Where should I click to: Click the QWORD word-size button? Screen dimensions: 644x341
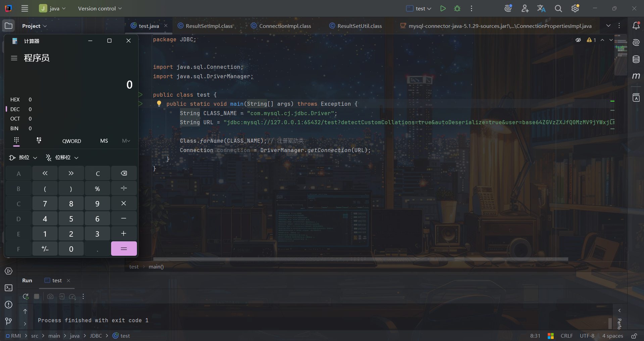(x=71, y=141)
